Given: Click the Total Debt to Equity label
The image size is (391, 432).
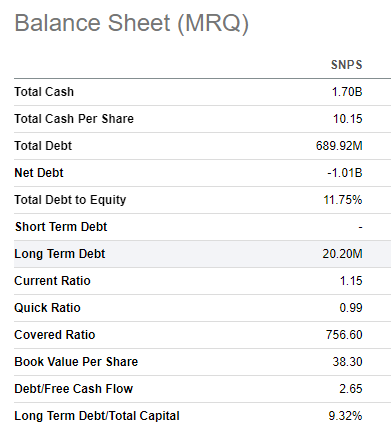Looking at the screenshot, I should [x=70, y=200].
